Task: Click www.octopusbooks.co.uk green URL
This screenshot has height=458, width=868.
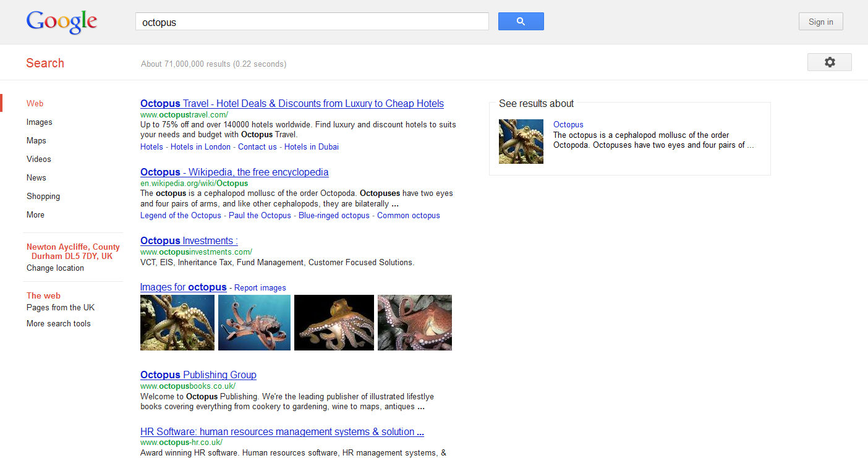Action: click(188, 386)
